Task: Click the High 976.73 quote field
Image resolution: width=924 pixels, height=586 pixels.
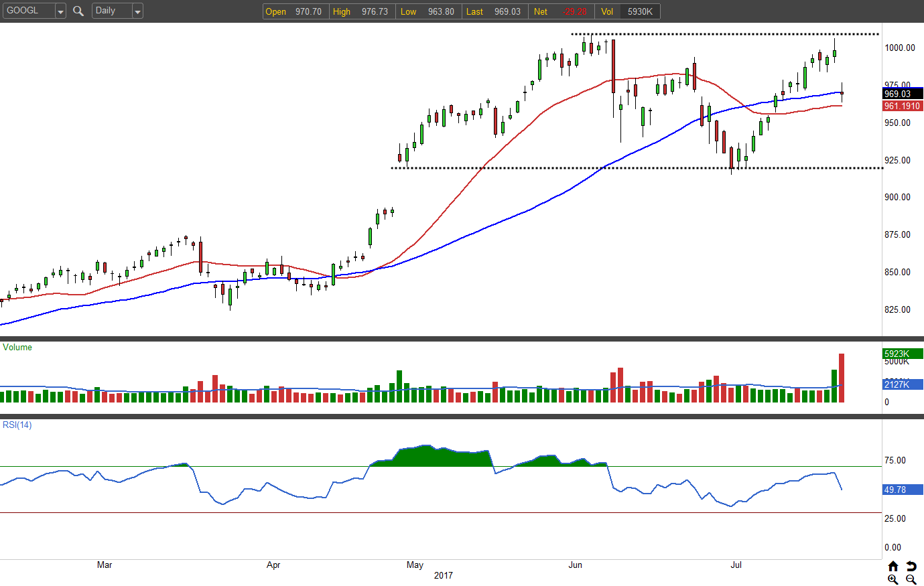Action: pos(361,11)
